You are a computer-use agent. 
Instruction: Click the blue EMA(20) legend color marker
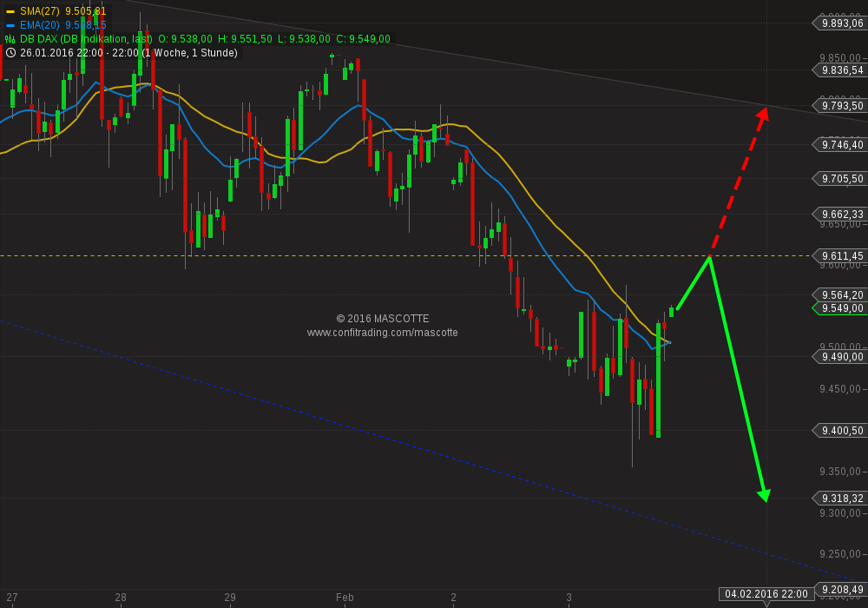click(x=10, y=25)
